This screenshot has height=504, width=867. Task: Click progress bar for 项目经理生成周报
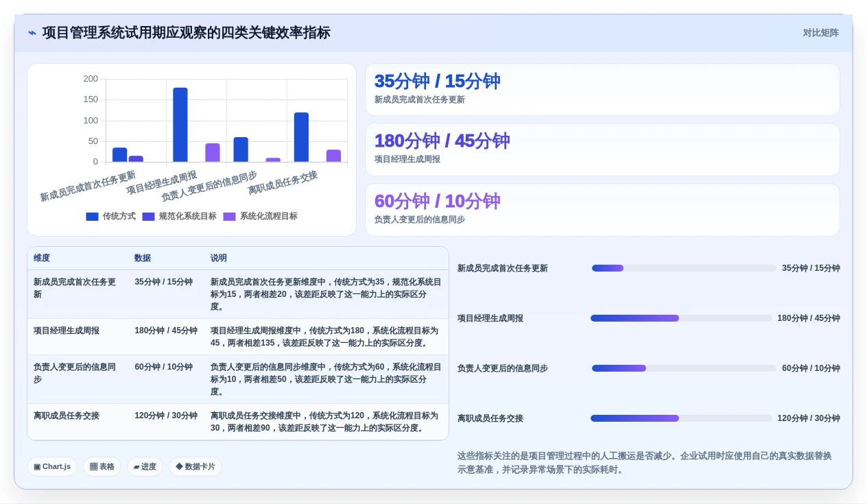pos(681,318)
